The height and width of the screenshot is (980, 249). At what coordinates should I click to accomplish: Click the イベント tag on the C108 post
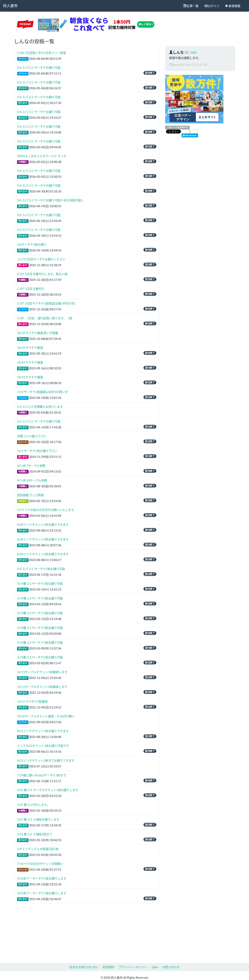[22, 59]
